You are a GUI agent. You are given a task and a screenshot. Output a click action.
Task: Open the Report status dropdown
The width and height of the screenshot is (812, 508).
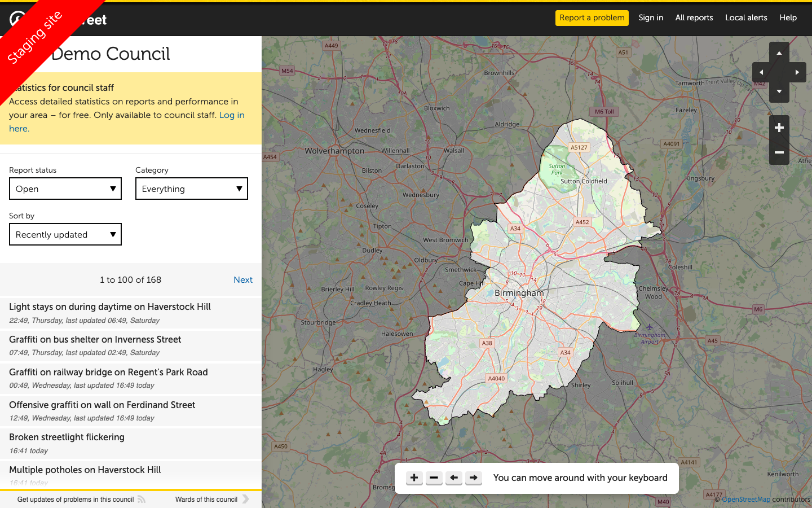tap(65, 188)
